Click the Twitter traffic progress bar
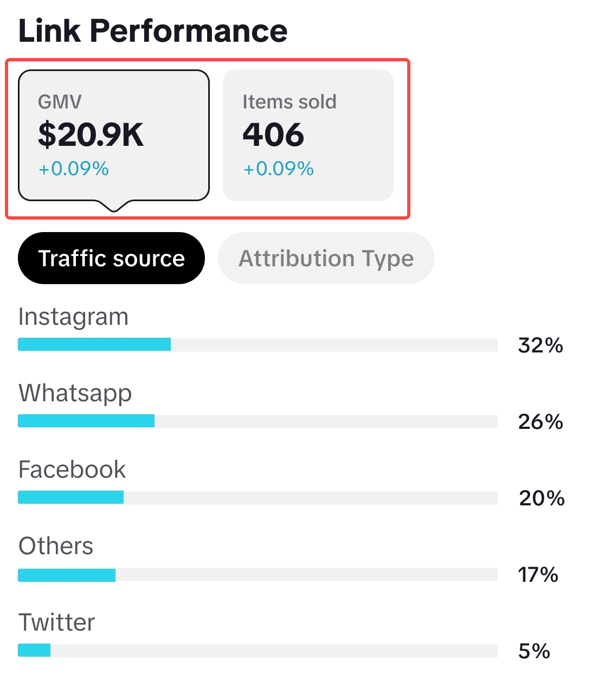The width and height of the screenshot is (598, 700). 258,651
